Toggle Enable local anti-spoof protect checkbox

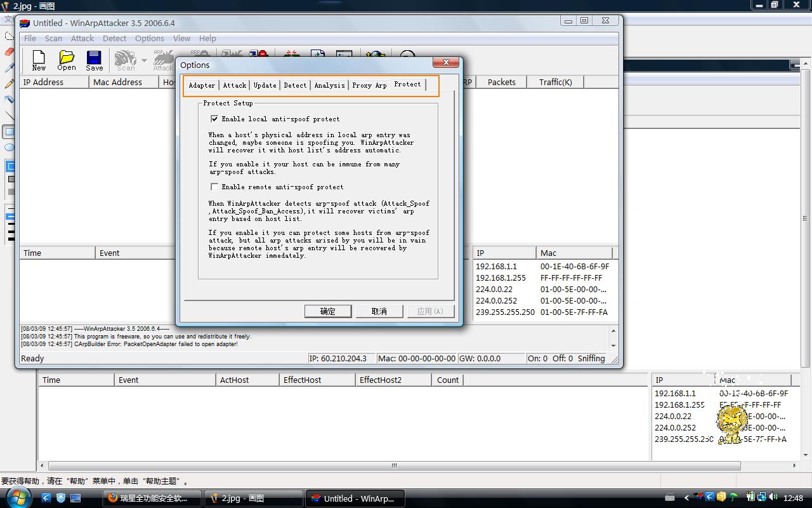(214, 119)
